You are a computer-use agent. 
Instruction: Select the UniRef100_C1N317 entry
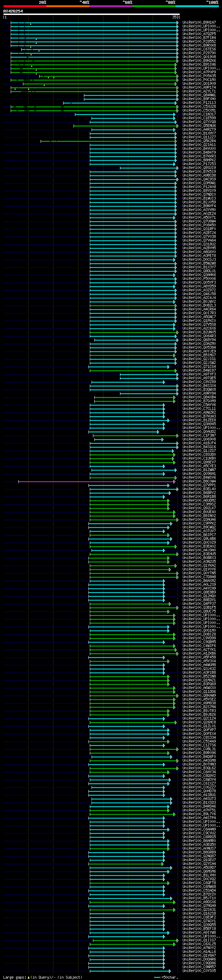tap(199, 114)
